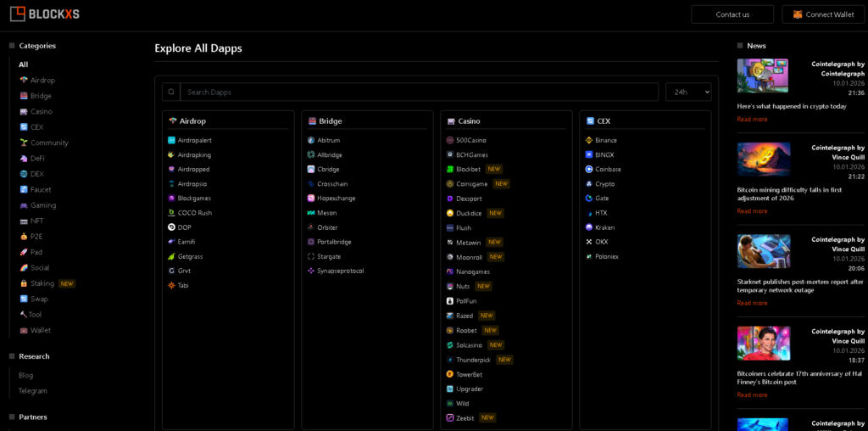
Task: Click the Coinbase icon in CEX list
Action: (589, 169)
